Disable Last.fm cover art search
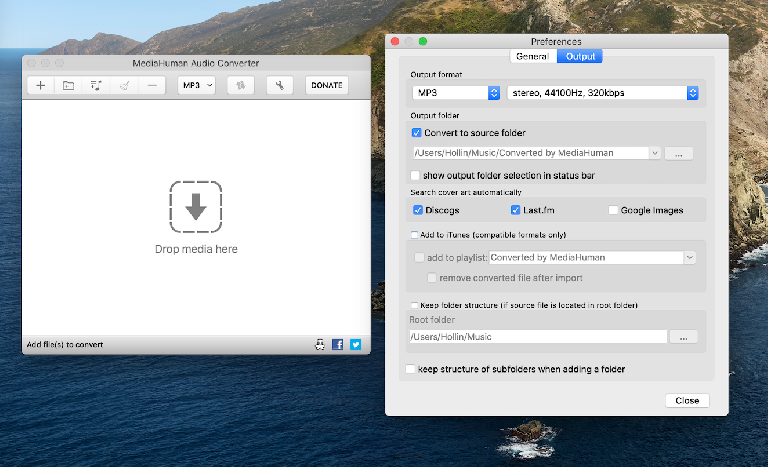 (515, 210)
